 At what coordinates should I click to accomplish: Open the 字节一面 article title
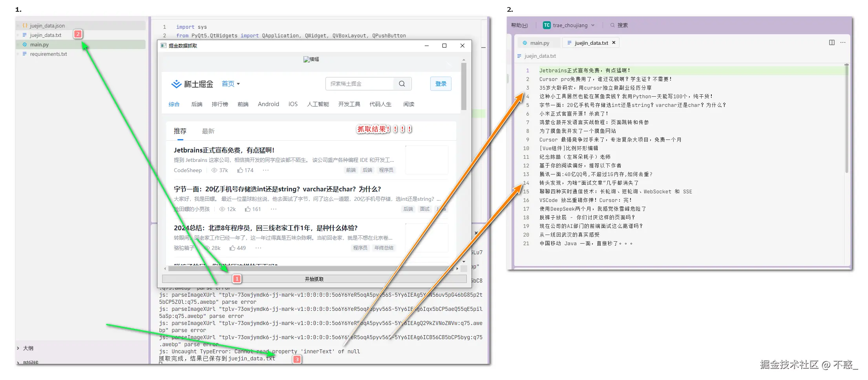(x=278, y=189)
